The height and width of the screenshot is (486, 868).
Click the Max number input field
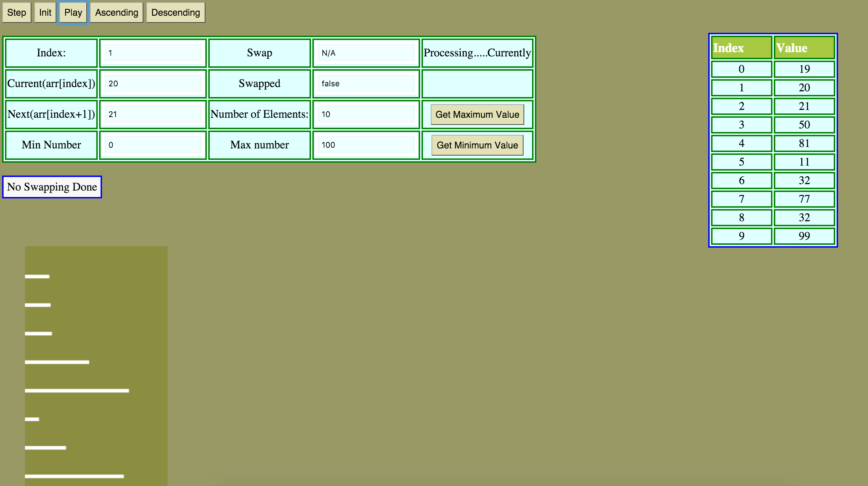tap(365, 145)
